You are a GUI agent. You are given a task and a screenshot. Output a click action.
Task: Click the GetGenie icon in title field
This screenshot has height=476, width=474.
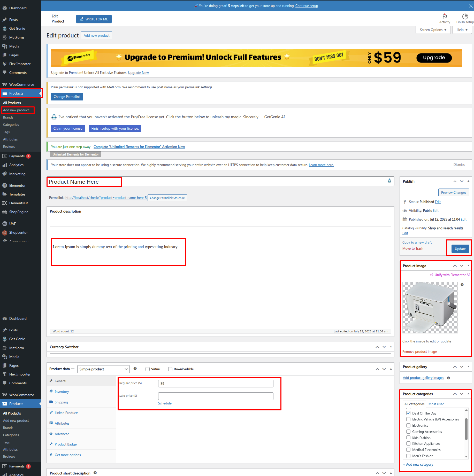pos(389,181)
